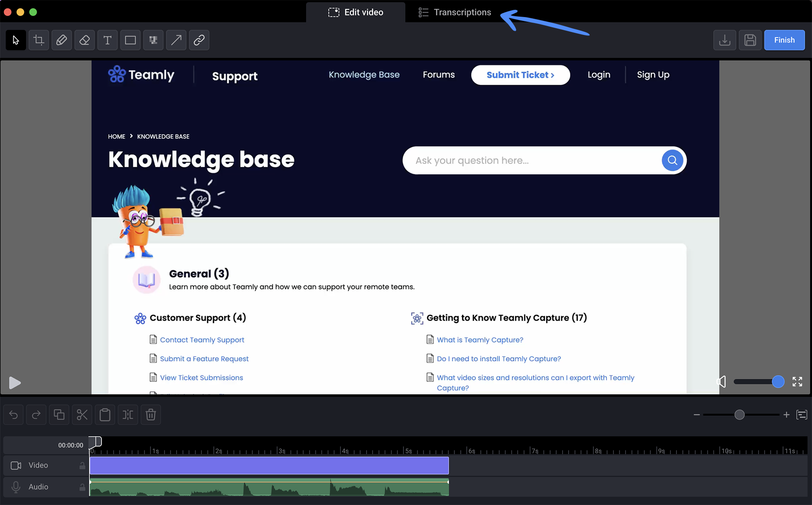Adjust the timeline zoom slider
Screen dimensions: 812x505
(741, 415)
